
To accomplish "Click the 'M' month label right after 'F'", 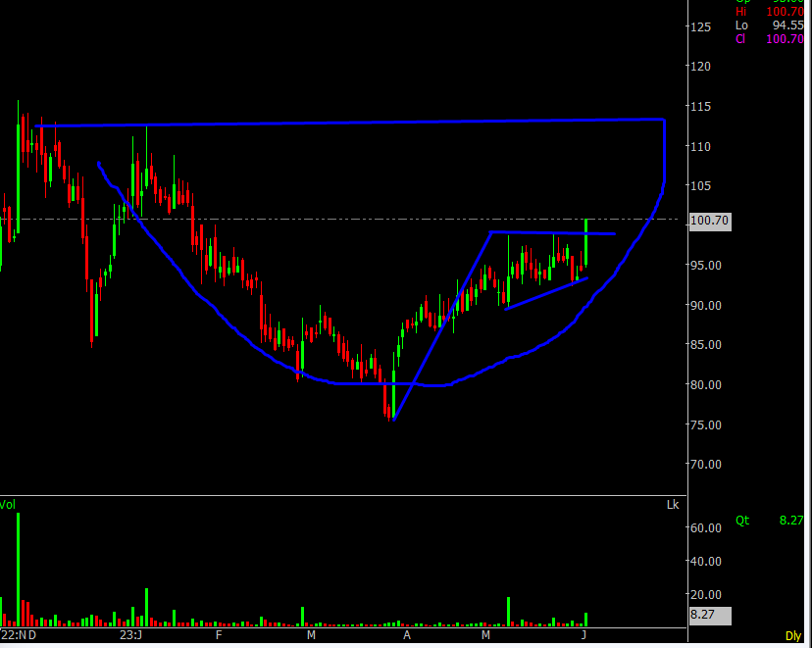I will click(311, 635).
